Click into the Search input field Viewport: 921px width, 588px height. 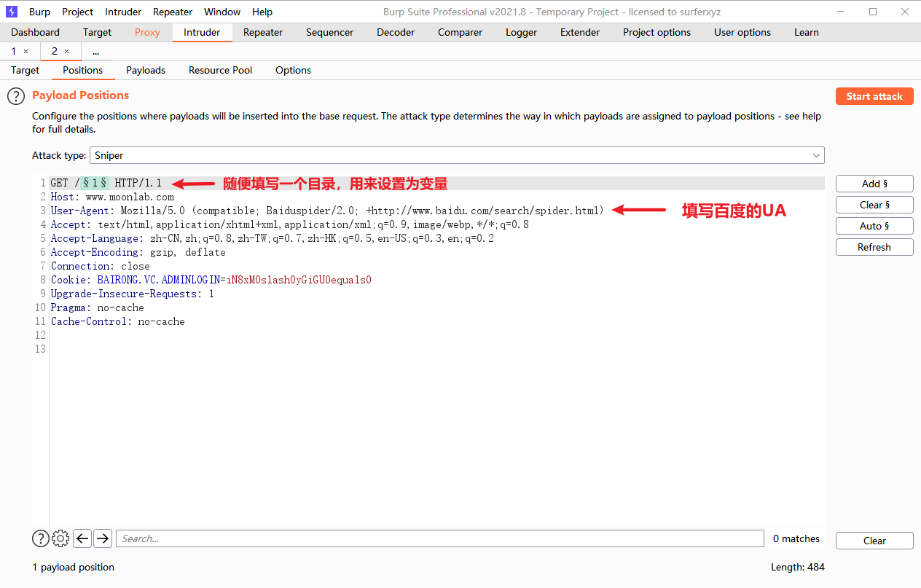point(440,538)
